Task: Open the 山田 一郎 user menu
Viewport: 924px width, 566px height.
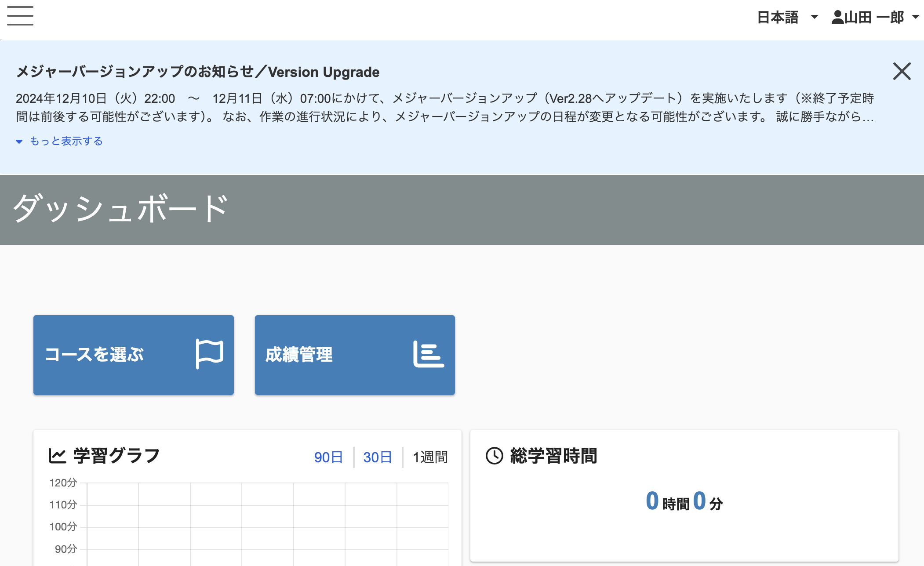Action: click(875, 17)
